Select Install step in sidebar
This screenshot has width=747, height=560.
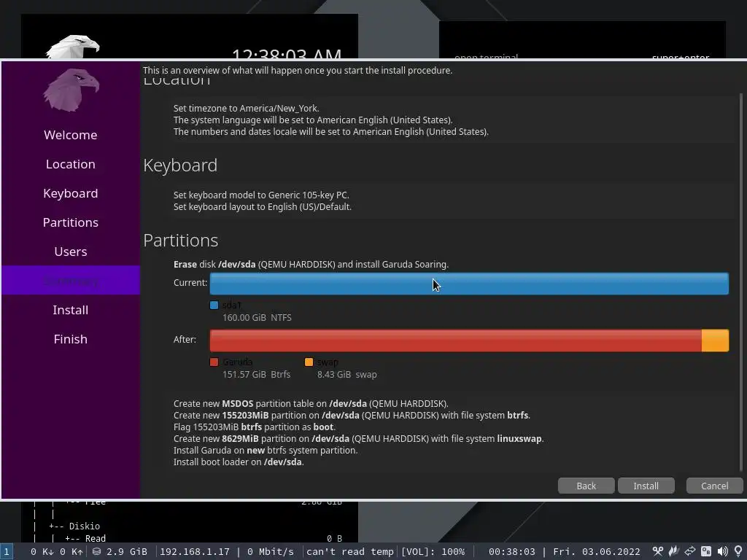71,310
